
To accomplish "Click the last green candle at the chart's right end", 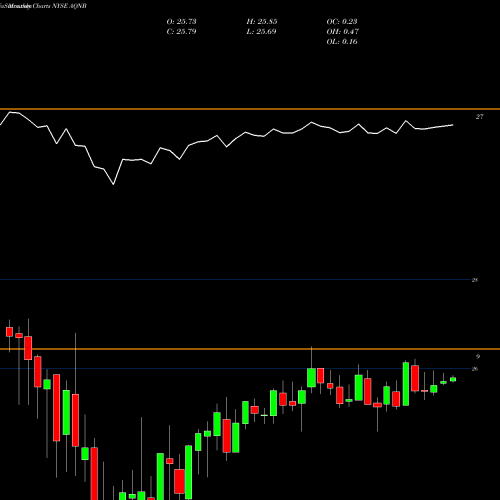I will pyautogui.click(x=453, y=379).
